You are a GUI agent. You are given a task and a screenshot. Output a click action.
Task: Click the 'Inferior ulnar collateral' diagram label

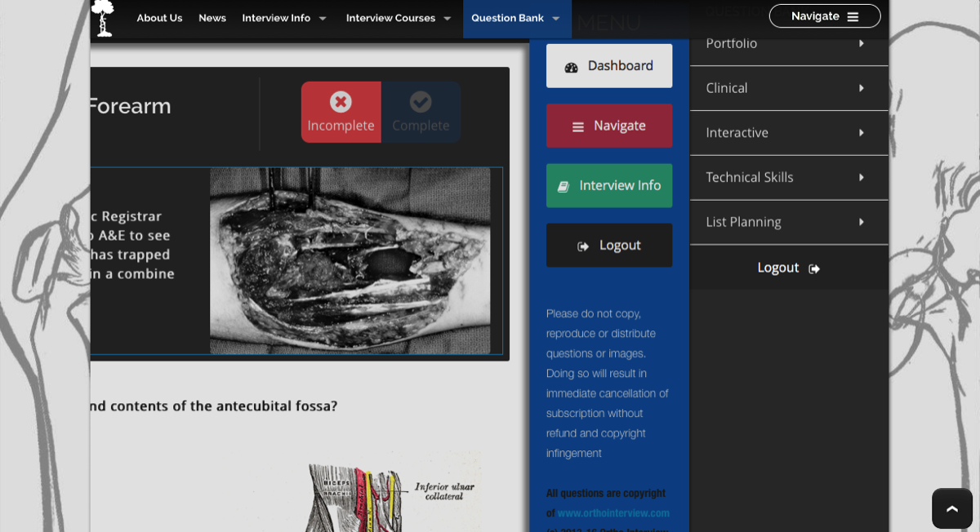pos(444,491)
